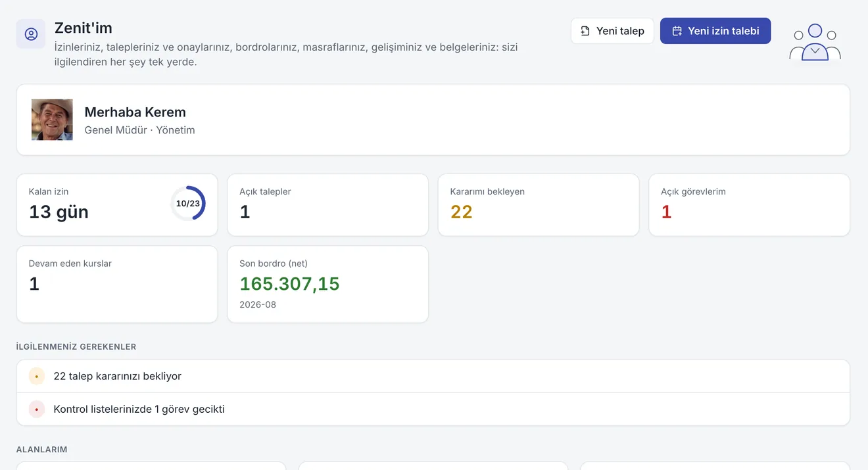Click the red dot overdue task icon
The height and width of the screenshot is (470, 868).
(37, 410)
